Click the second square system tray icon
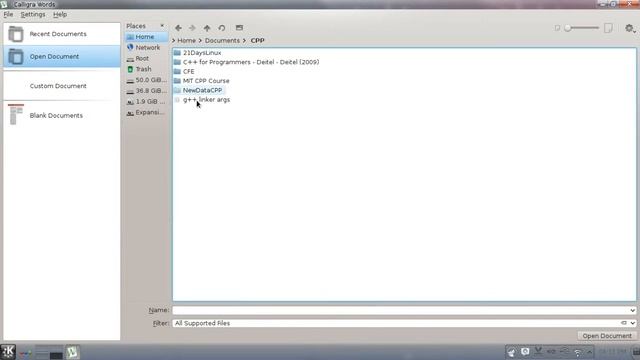Viewport: 640px width, 360px height. point(525,351)
